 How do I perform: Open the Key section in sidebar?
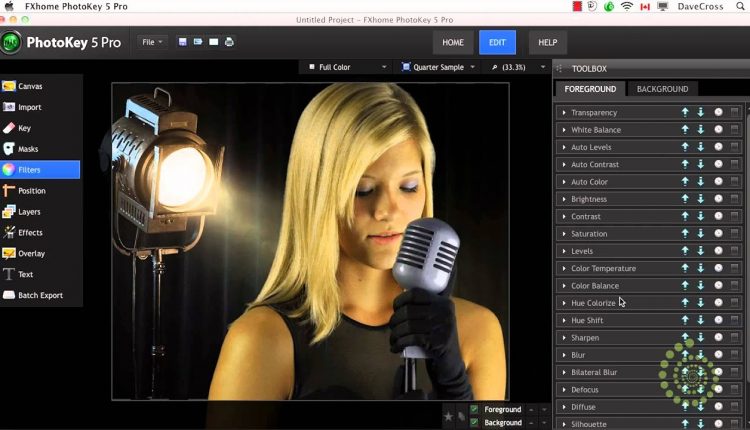[40, 128]
